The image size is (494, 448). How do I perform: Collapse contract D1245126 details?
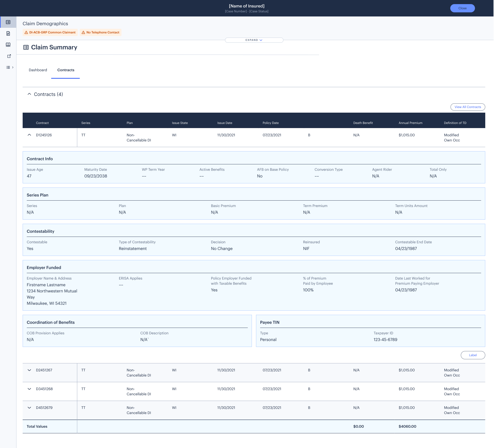click(x=29, y=135)
